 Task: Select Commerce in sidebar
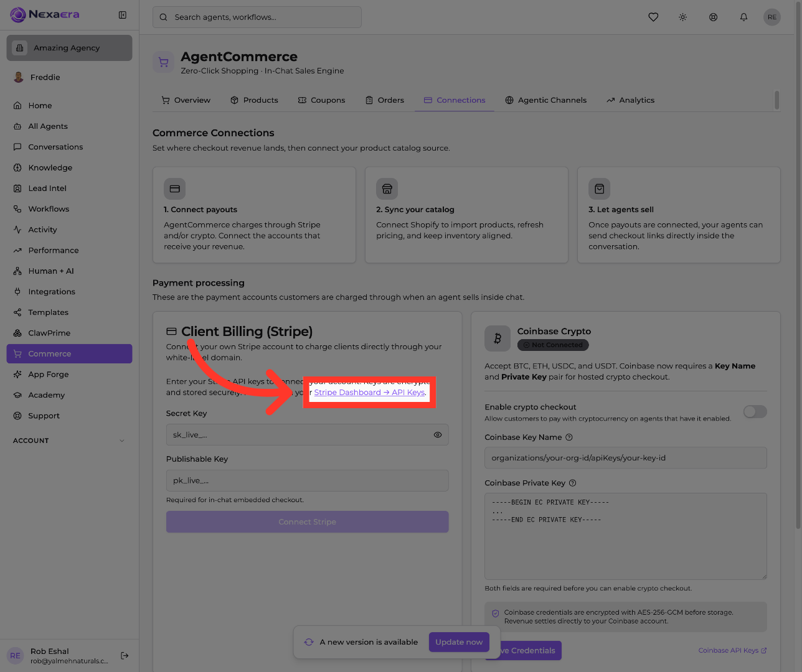[x=69, y=353]
